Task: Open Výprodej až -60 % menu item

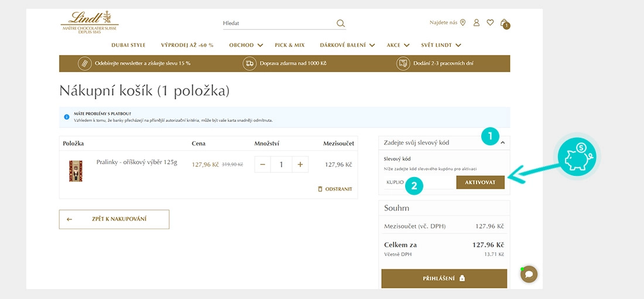Action: click(x=187, y=45)
